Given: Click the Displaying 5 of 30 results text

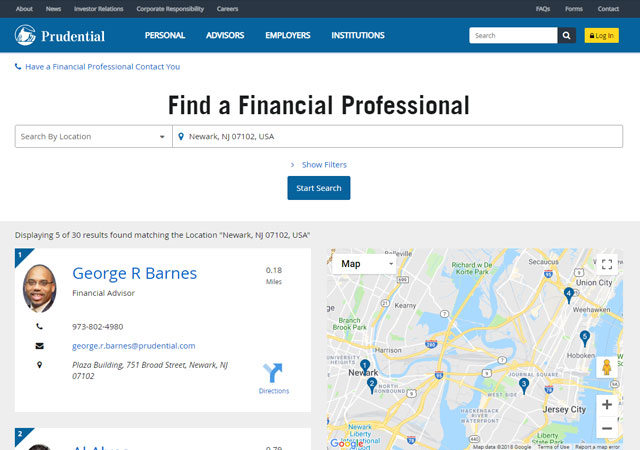Looking at the screenshot, I should click(162, 235).
